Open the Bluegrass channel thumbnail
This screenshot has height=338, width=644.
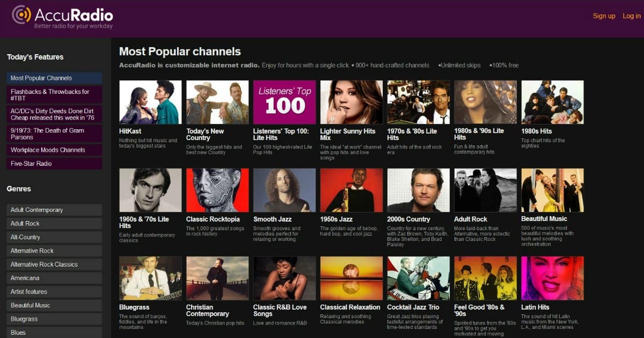(x=150, y=278)
